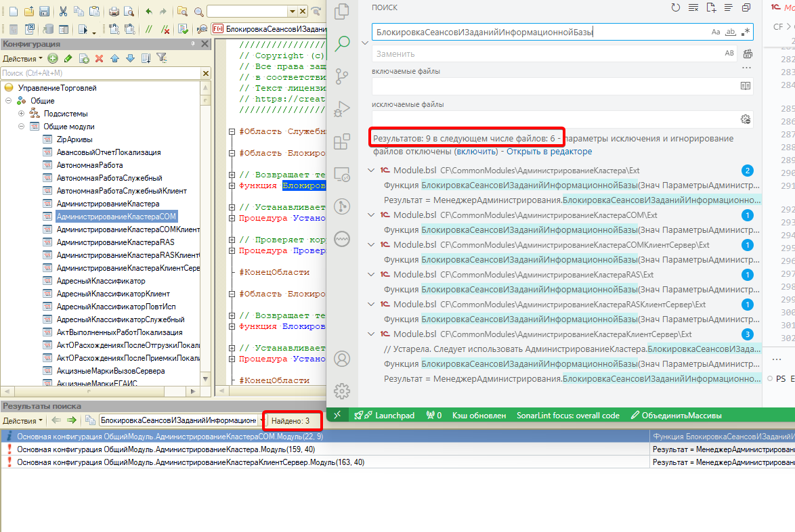Open a new search editor
This screenshot has width=795, height=532.
tap(711, 7)
